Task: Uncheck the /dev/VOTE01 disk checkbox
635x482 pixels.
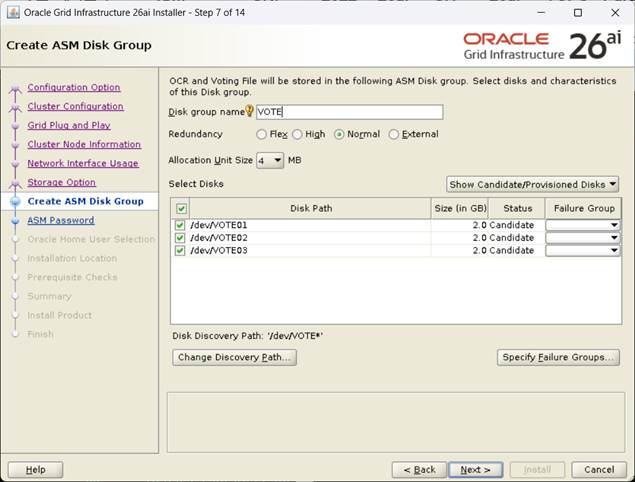Action: pos(180,225)
